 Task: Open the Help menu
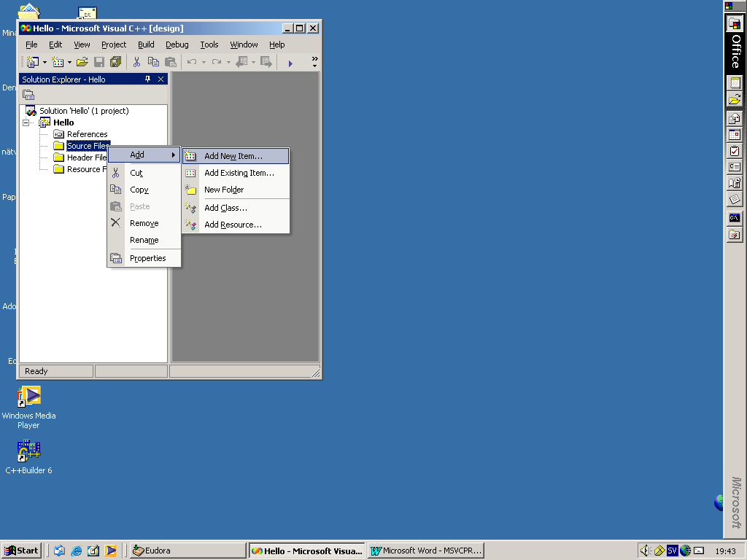pos(276,44)
